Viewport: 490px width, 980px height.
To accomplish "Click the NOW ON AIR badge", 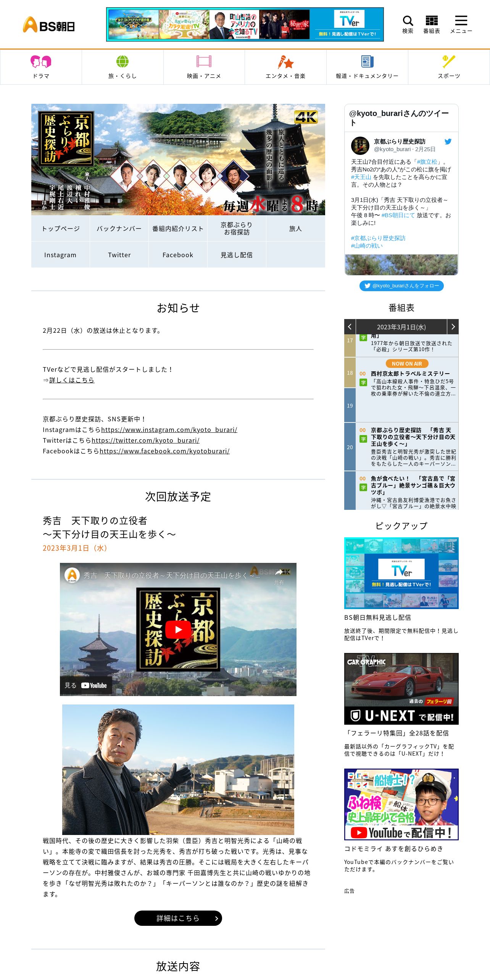I will pyautogui.click(x=407, y=364).
